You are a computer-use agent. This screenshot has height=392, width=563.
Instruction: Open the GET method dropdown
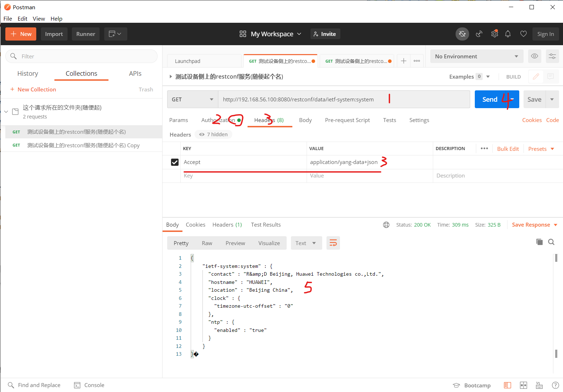(192, 100)
